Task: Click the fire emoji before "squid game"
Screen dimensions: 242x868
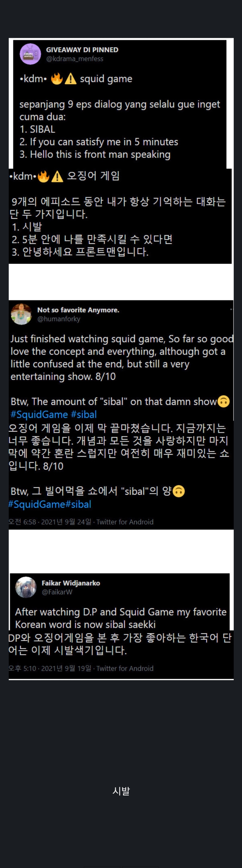Action: pos(57,79)
